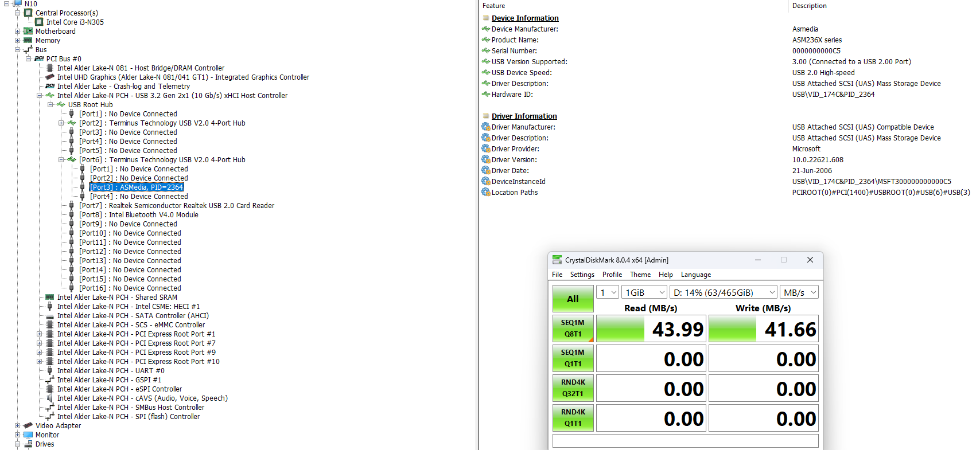Click the Motherboard icon in the tree

(x=28, y=31)
